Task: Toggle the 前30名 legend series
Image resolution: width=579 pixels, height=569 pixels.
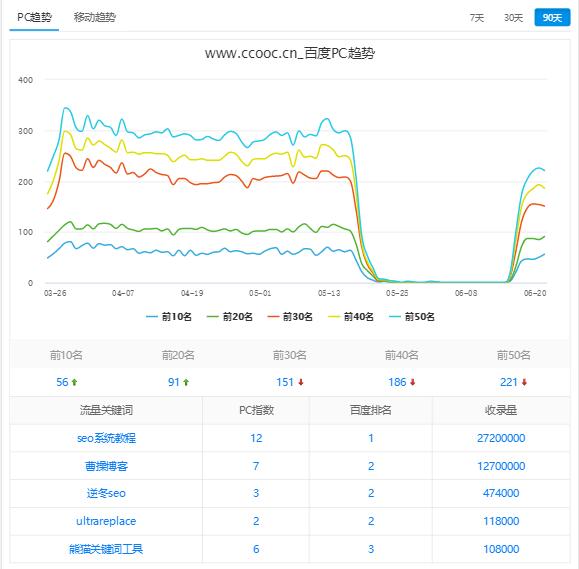Action: (x=290, y=317)
